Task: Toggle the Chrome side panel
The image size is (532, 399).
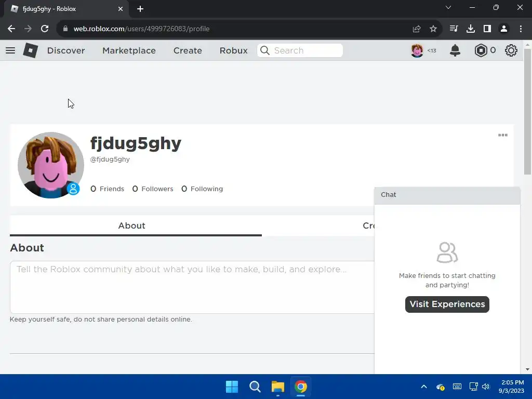Action: pos(487,29)
